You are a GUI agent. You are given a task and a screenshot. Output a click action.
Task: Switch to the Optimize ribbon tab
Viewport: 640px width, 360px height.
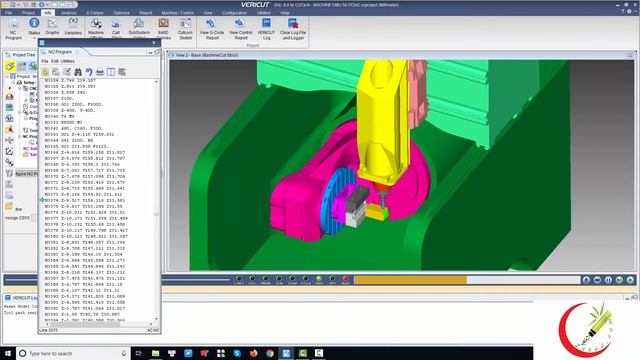coord(121,13)
